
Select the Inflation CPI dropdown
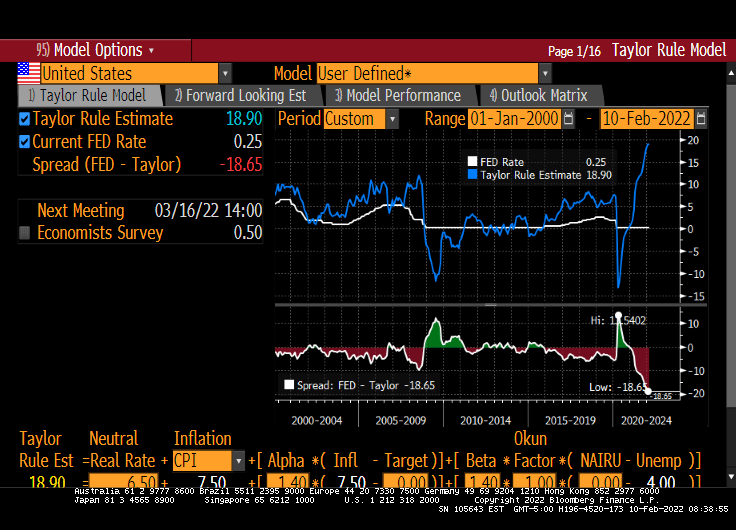(x=238, y=461)
